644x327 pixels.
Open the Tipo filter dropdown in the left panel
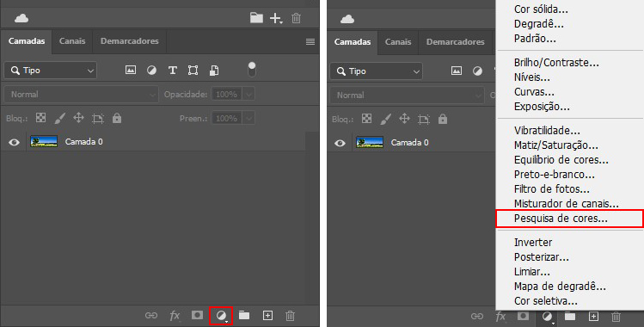(51, 71)
